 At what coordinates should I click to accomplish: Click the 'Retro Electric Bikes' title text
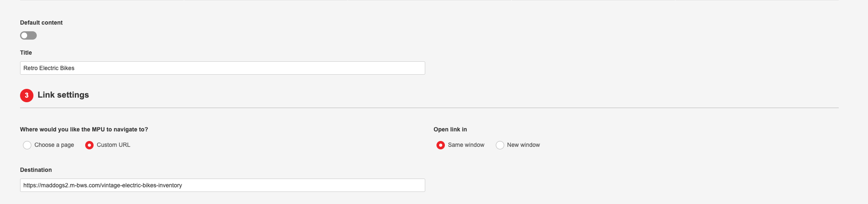pyautogui.click(x=49, y=68)
